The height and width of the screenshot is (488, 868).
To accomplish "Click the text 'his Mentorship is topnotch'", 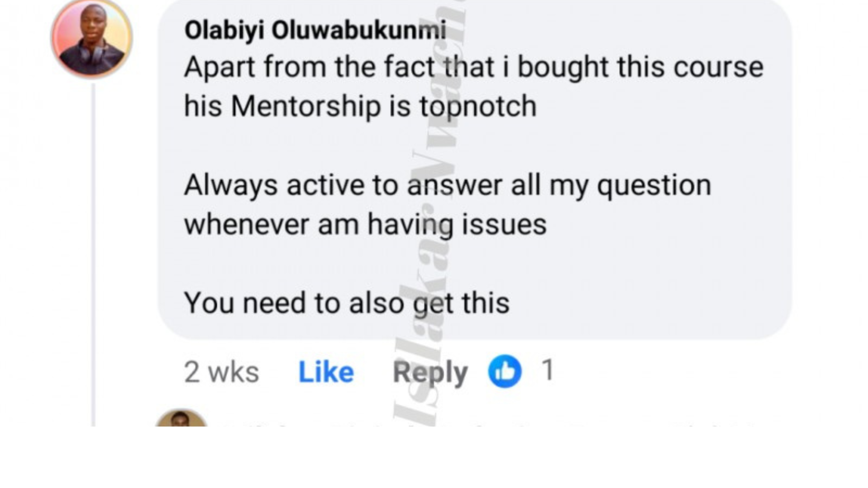I will (360, 107).
